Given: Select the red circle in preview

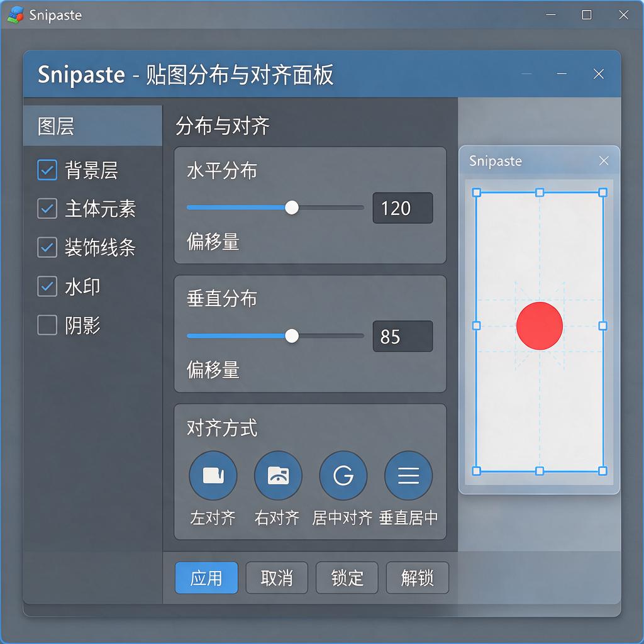Looking at the screenshot, I should pyautogui.click(x=539, y=326).
